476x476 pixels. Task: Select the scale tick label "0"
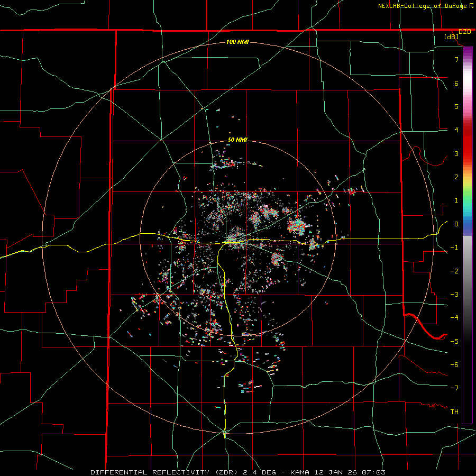[456, 224]
